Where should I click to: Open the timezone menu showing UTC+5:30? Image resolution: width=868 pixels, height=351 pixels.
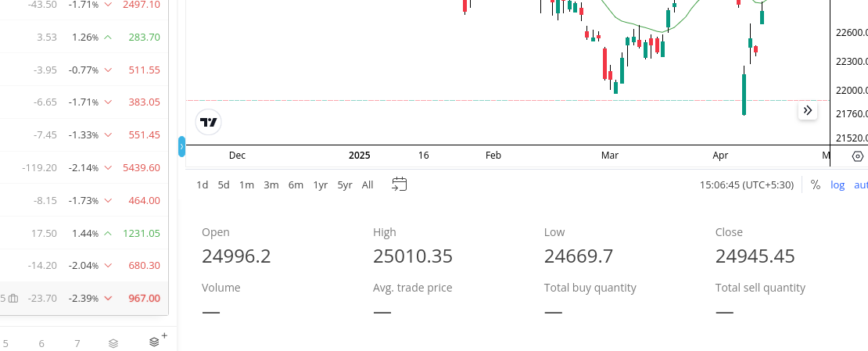point(747,184)
